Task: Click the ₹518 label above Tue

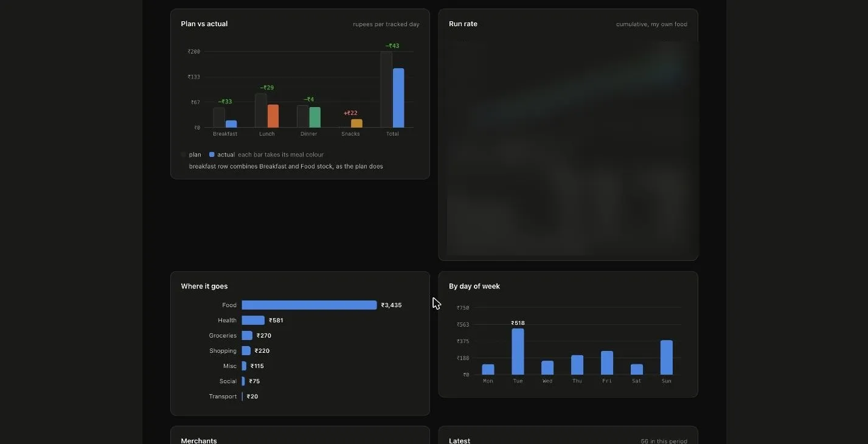Action: 518,323
